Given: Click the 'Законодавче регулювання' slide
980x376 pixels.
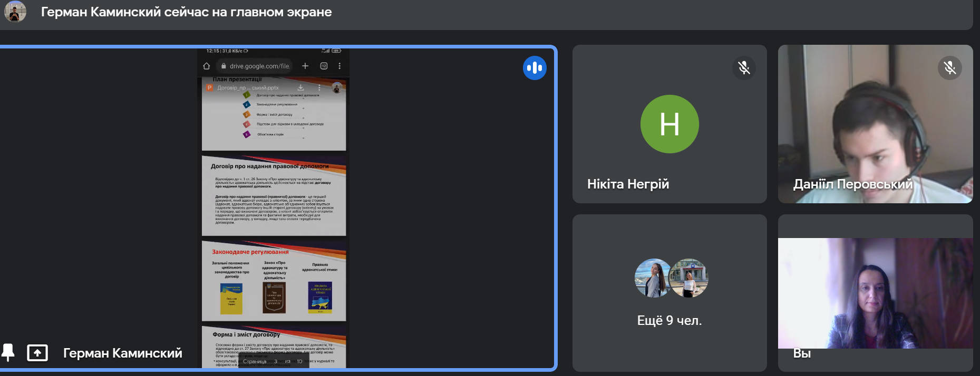Looking at the screenshot, I should point(274,281).
